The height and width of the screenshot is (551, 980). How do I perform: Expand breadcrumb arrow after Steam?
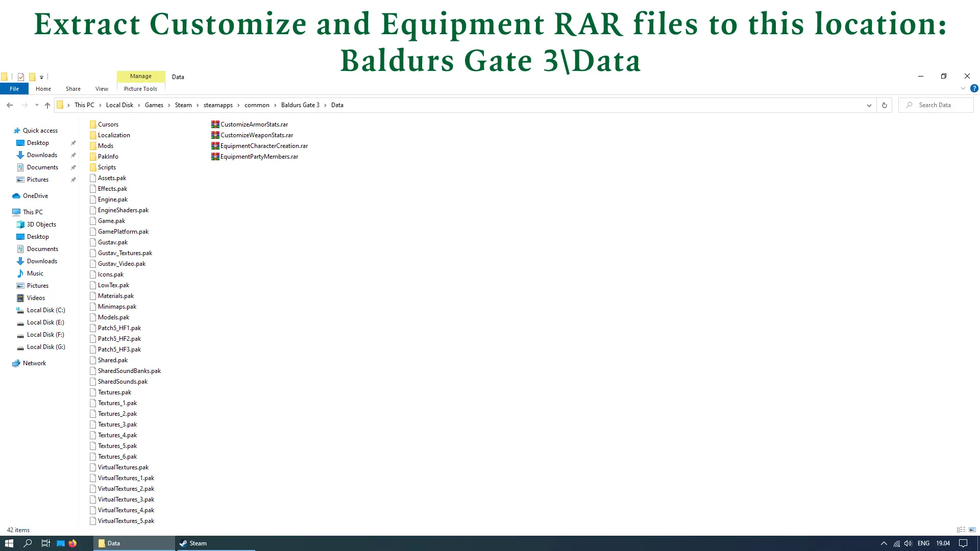(x=198, y=105)
